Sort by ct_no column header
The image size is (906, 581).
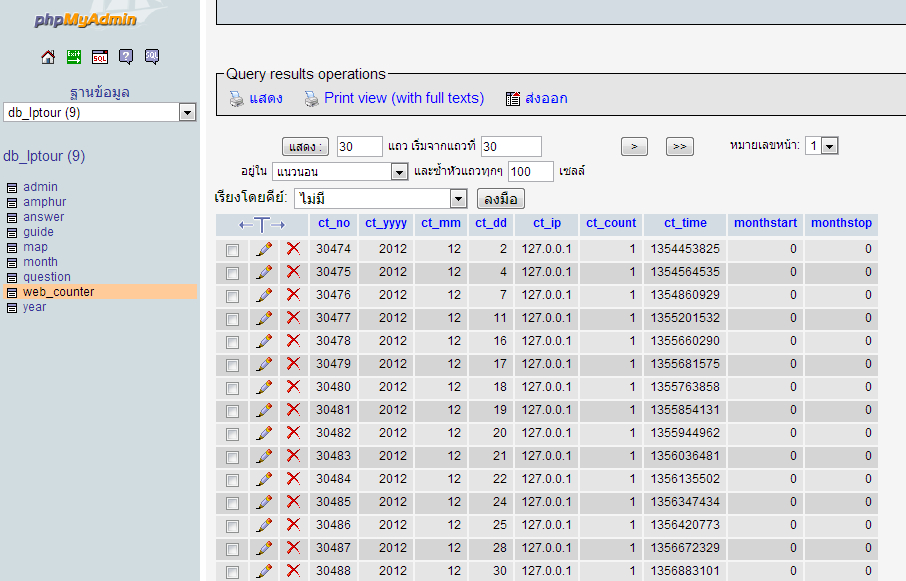click(x=334, y=223)
